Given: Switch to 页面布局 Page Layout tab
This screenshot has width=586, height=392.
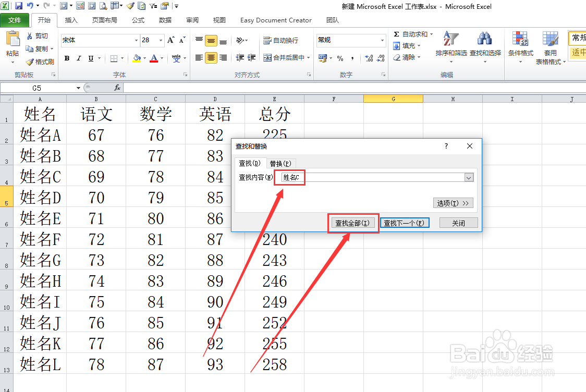Looking at the screenshot, I should (x=105, y=20).
